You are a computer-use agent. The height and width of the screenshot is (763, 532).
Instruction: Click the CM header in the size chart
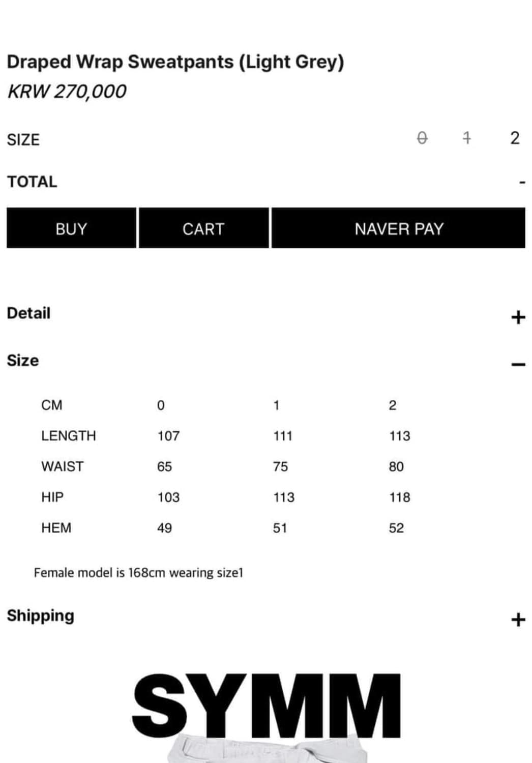52,405
